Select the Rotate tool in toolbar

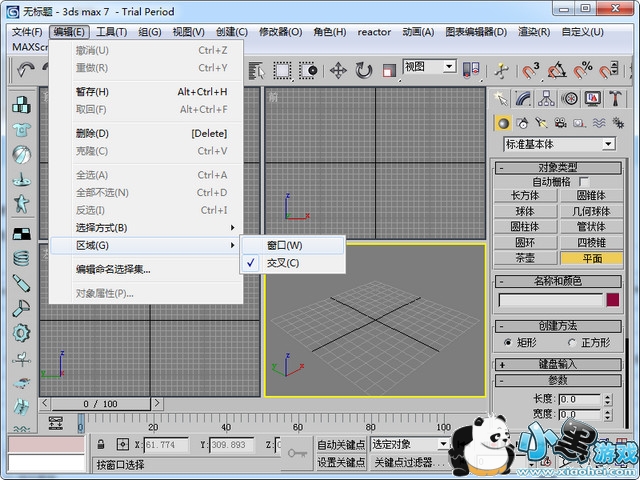coord(363,70)
